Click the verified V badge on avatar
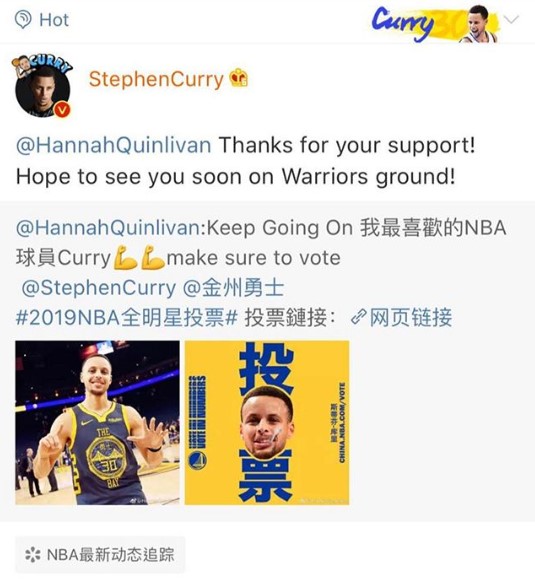Image resolution: width=535 pixels, height=579 pixels. pyautogui.click(x=62, y=109)
